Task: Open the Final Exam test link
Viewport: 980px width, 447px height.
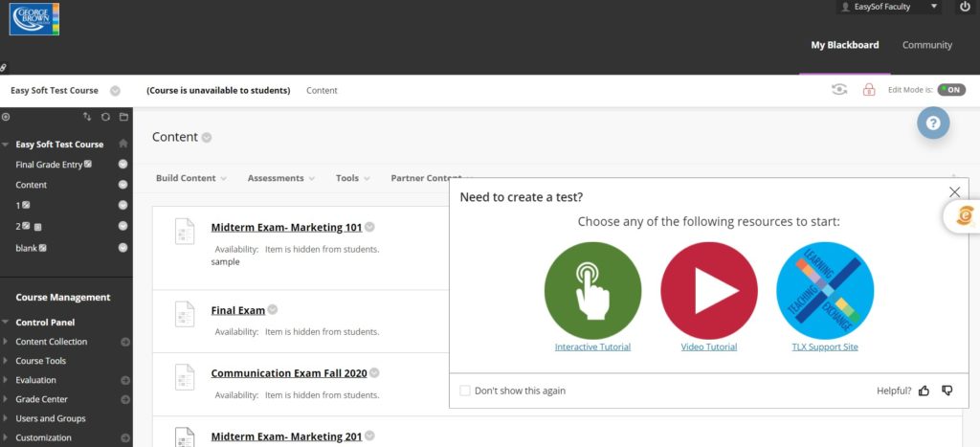Action: (x=238, y=310)
